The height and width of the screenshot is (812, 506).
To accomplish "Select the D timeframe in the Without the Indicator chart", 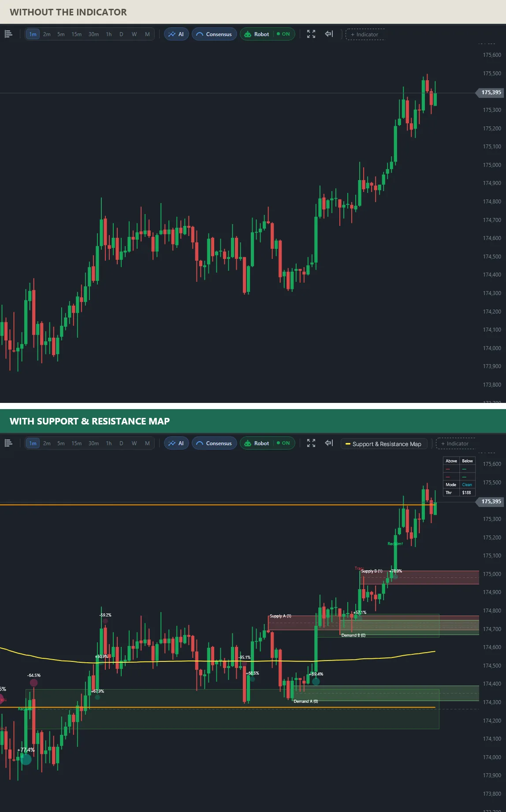I will tap(121, 34).
